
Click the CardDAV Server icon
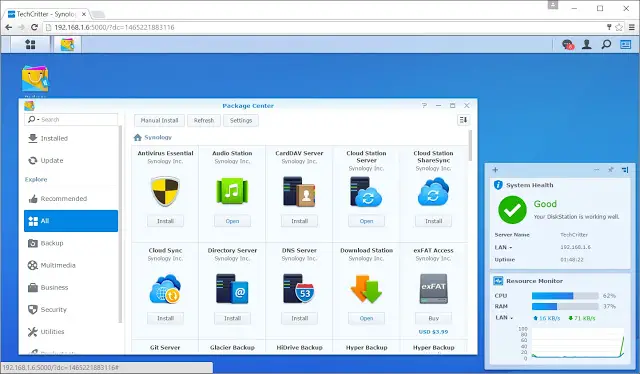(299, 191)
